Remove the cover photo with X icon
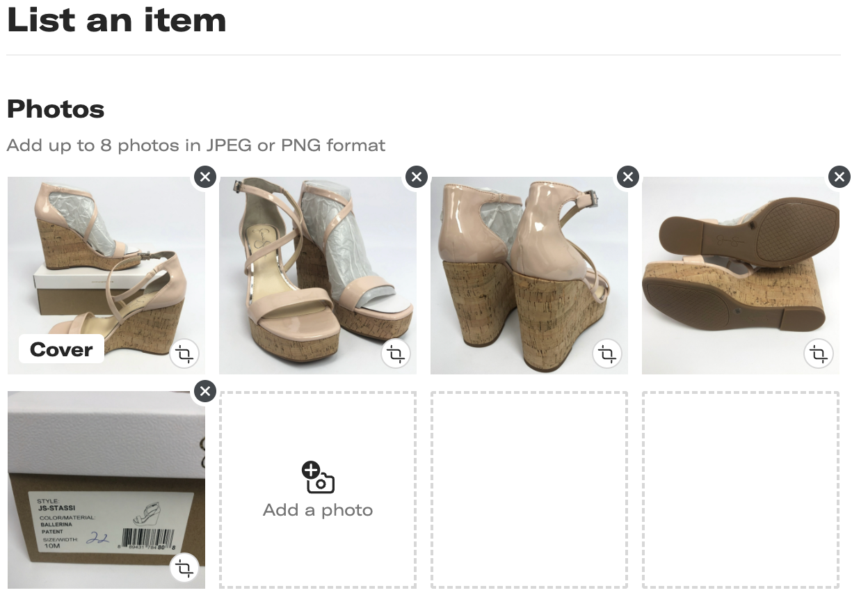868x611 pixels. 204,177
